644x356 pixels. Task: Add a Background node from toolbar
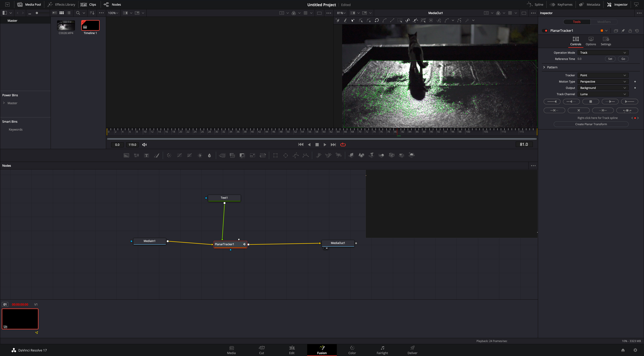[x=127, y=155]
